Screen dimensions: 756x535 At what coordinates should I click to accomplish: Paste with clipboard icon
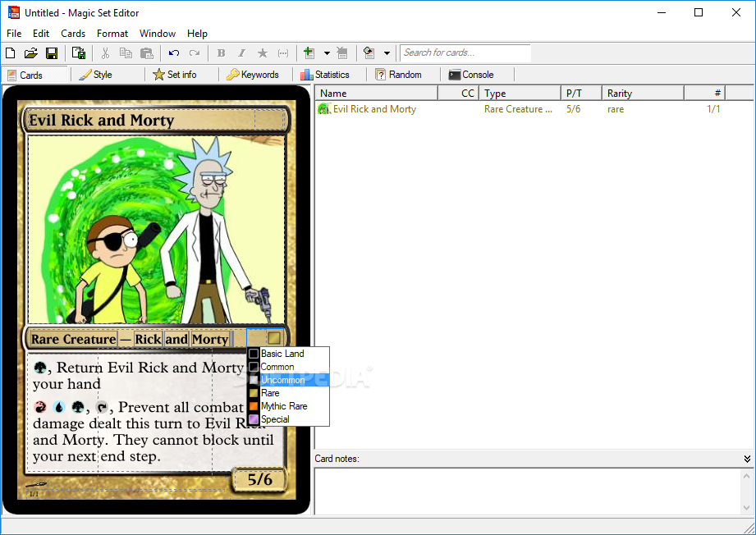147,53
